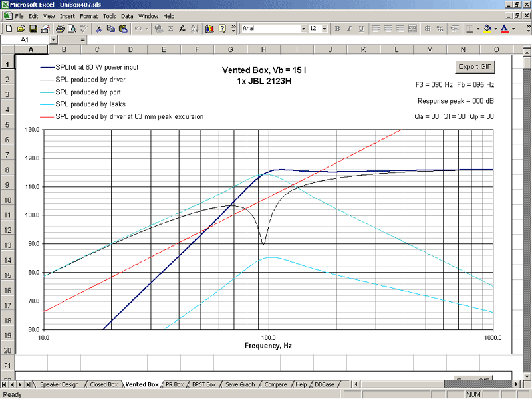Click the Name Box showing A1

click(25, 40)
